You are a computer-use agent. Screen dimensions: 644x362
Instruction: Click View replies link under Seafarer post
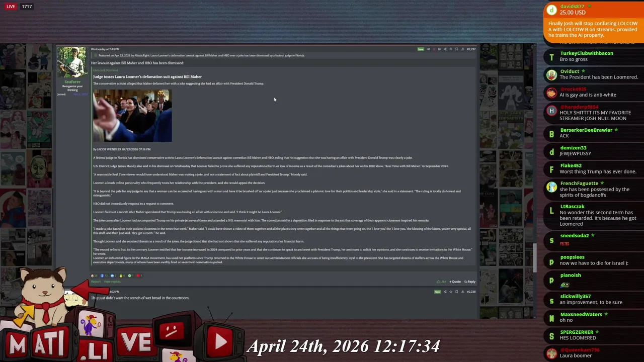click(x=112, y=282)
